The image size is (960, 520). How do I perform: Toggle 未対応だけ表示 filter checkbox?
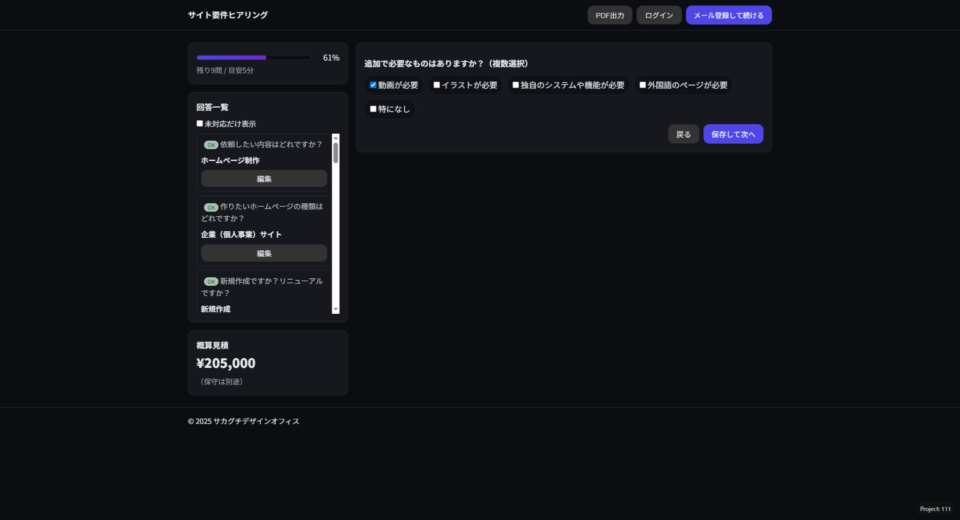[200, 124]
